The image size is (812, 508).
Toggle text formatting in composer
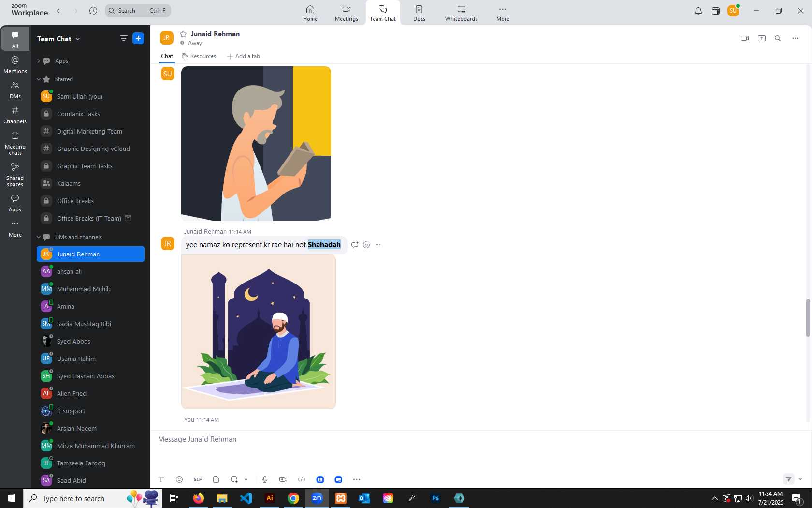161,479
